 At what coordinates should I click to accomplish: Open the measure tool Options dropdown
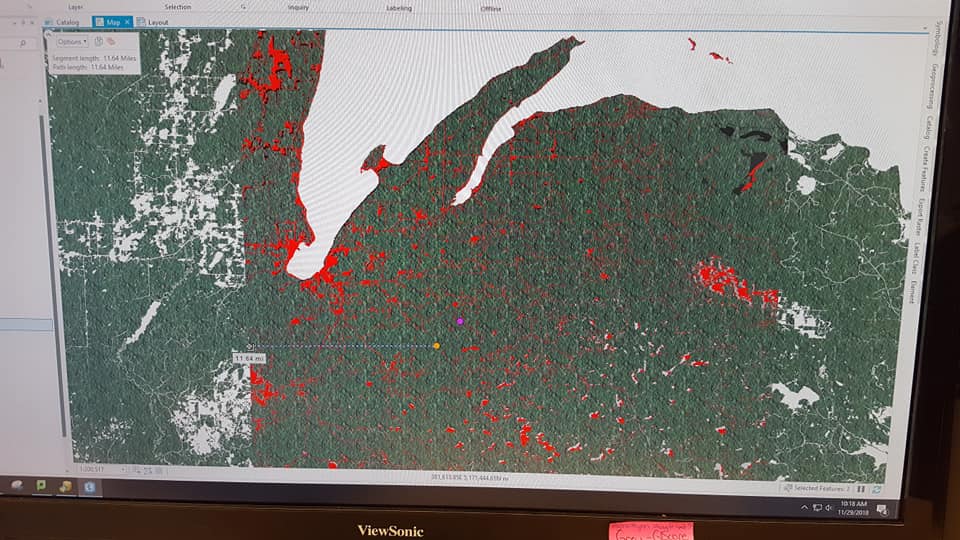pos(72,42)
